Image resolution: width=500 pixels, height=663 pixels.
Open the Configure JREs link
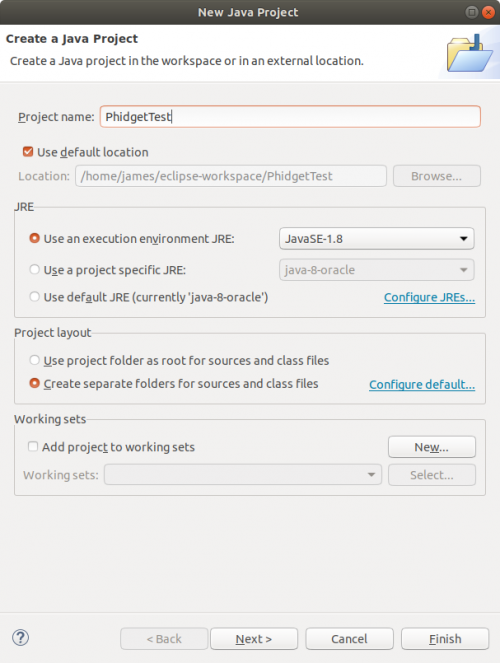point(429,297)
